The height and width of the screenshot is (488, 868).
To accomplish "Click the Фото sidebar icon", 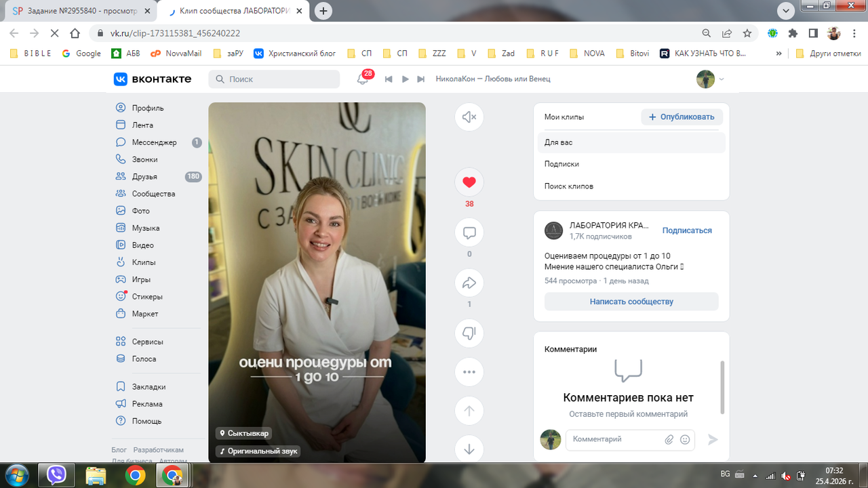I will pos(121,211).
